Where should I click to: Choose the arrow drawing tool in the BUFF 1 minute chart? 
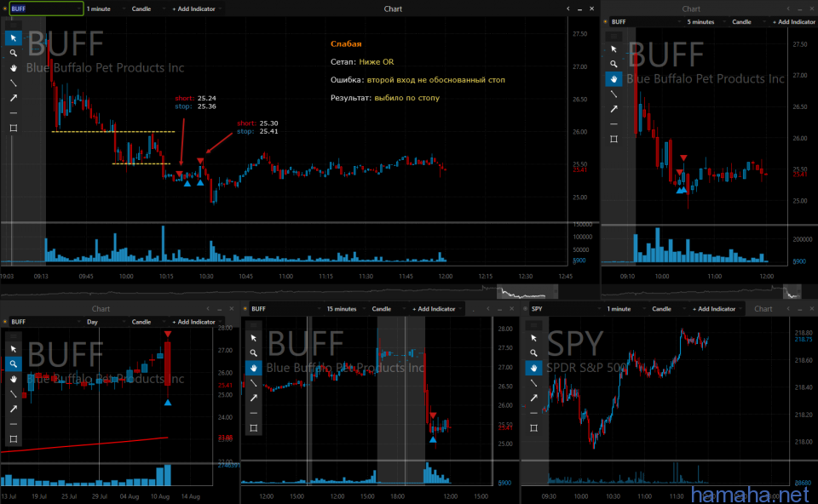(13, 98)
